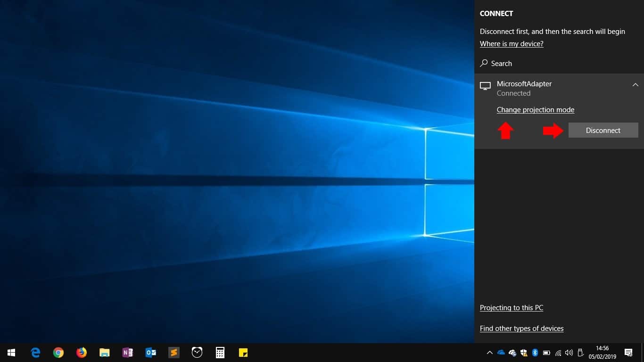Open Alarms & Clock from the taskbar
644x362 pixels.
pos(197,353)
